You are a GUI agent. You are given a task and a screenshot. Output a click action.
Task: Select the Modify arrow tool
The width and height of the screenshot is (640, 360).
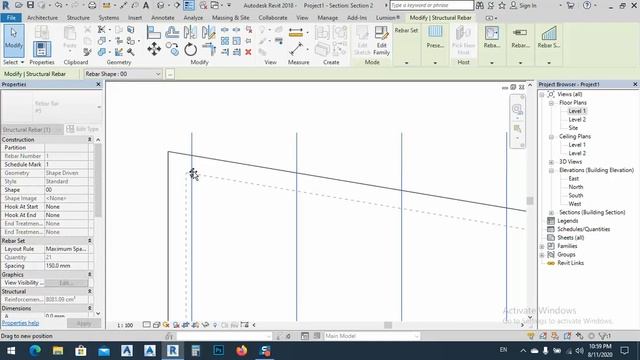tap(13, 40)
